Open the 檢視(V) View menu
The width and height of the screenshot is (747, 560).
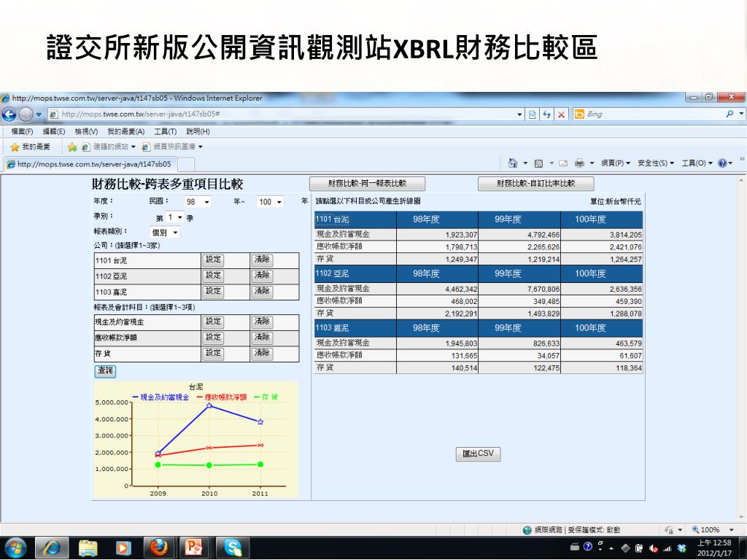click(86, 131)
